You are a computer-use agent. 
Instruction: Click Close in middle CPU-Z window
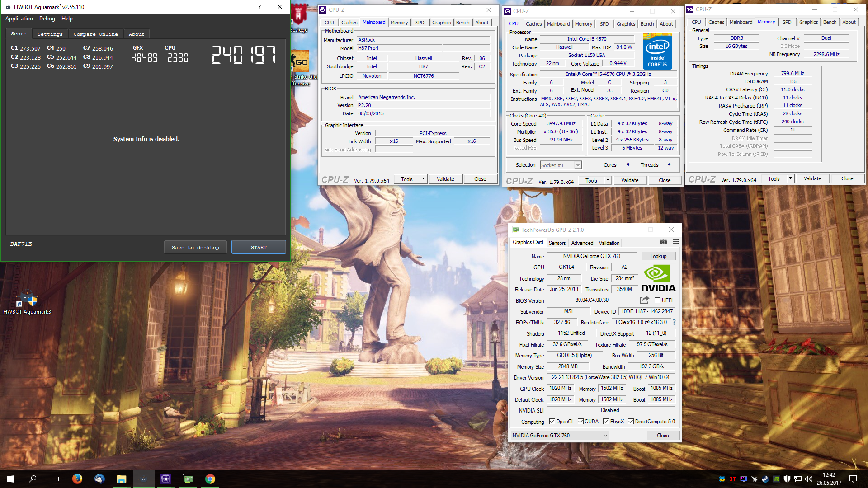(x=665, y=180)
